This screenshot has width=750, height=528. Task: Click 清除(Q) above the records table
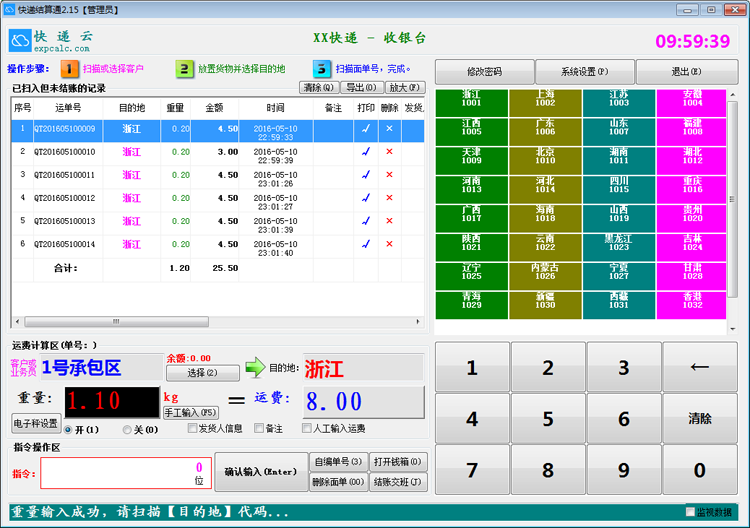click(319, 88)
